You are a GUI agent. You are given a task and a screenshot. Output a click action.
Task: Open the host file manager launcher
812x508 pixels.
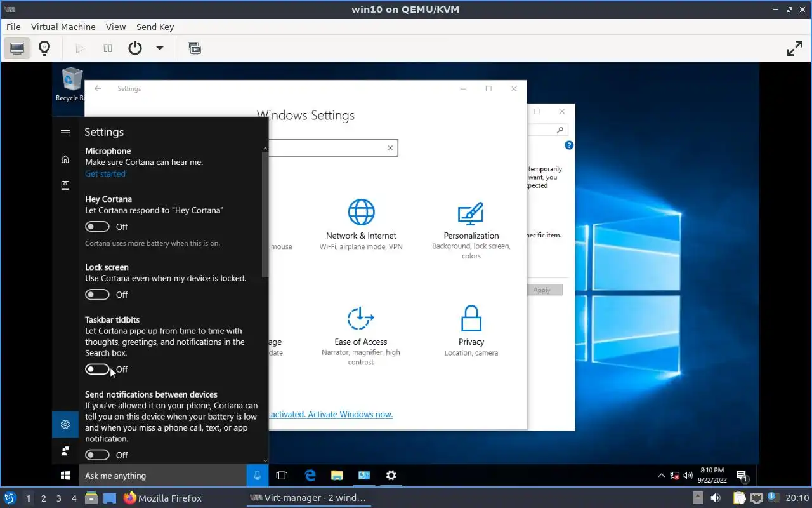coord(91,498)
